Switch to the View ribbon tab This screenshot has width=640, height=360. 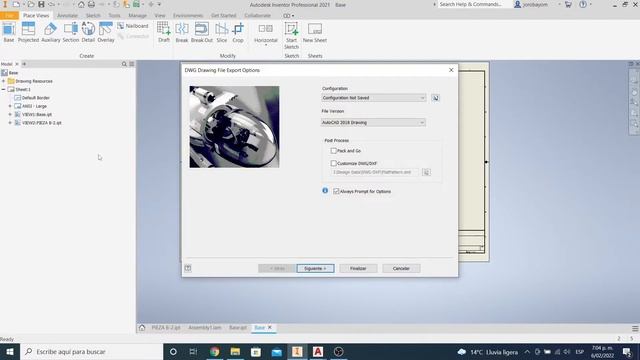tap(160, 16)
